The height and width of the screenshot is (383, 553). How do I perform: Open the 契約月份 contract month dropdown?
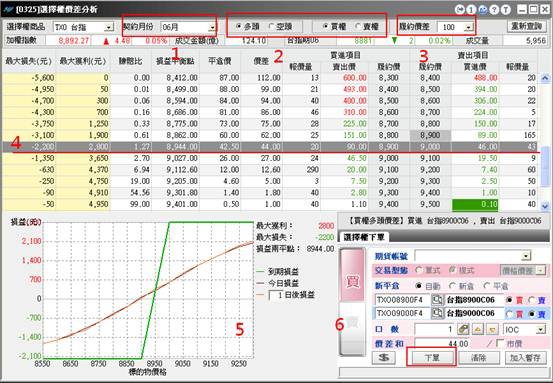[x=212, y=28]
